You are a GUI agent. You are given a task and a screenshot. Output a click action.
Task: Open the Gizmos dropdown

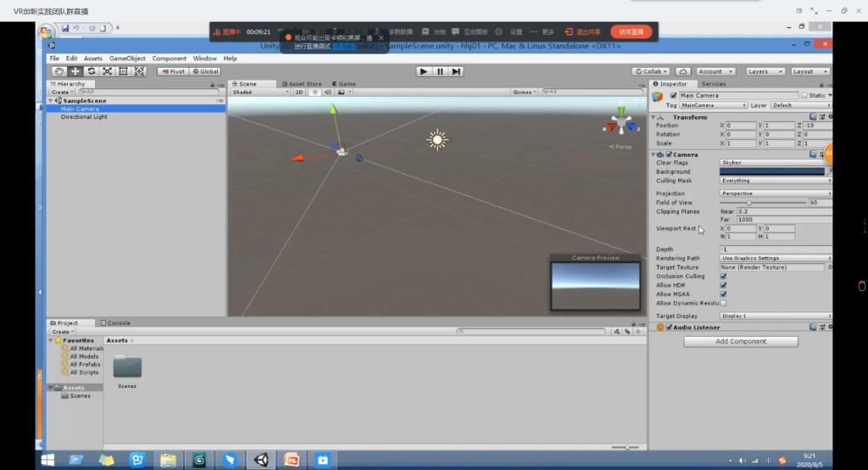pyautogui.click(x=524, y=92)
